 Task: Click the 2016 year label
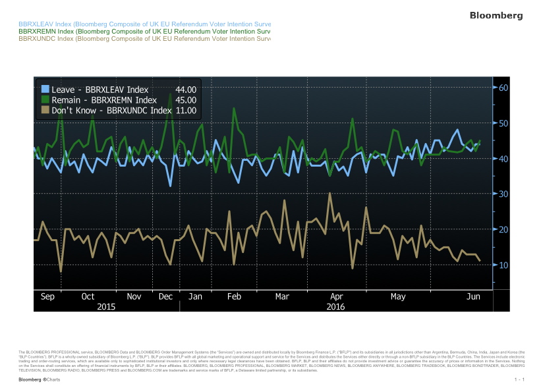(335, 307)
